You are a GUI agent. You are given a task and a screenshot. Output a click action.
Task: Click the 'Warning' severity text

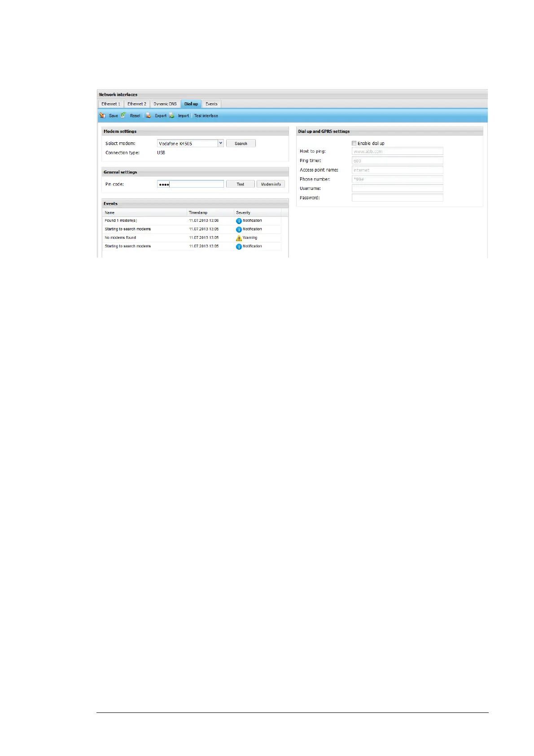point(250,238)
